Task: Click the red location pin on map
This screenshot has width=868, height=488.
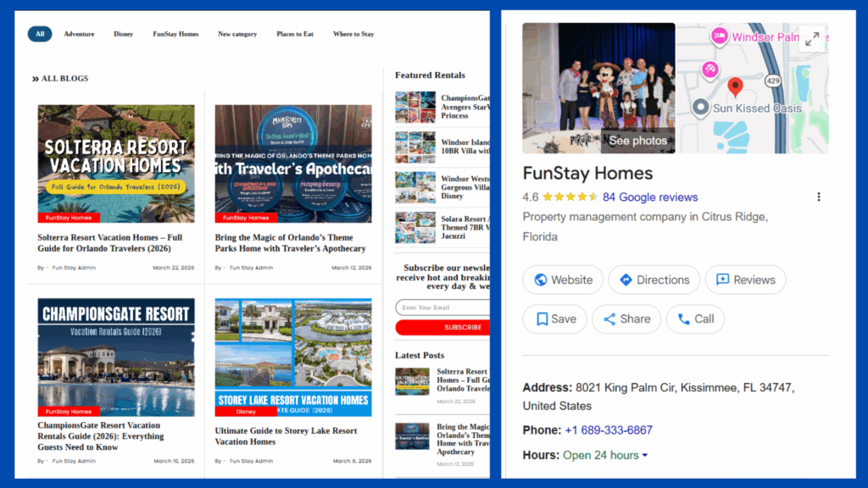Action: coord(735,86)
